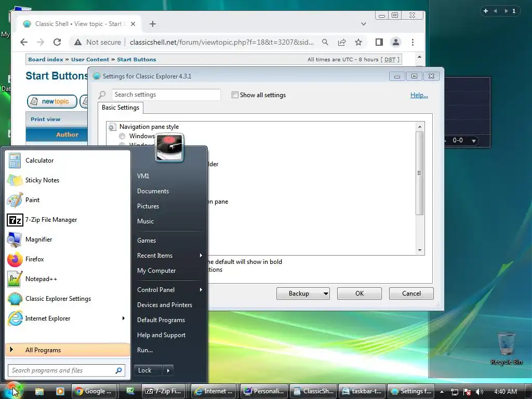532x399 pixels.
Task: Open a new Chrome tab
Action: (153, 24)
